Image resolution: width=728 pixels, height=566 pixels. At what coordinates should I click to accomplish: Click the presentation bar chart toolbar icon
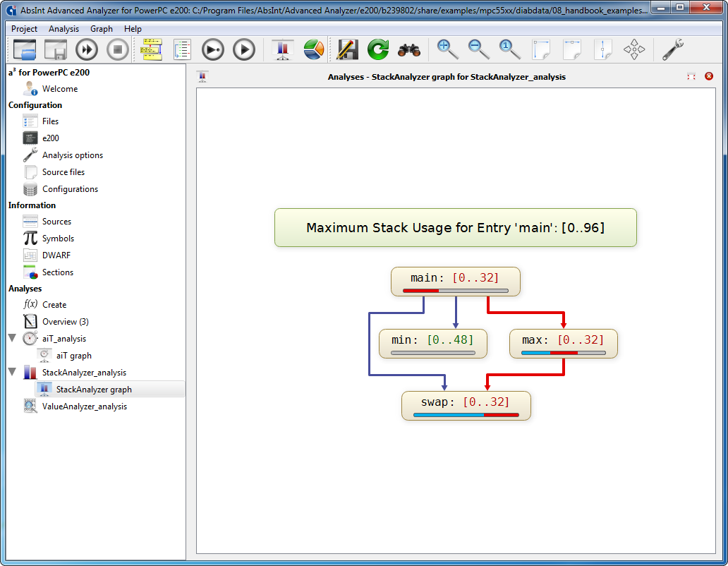[283, 49]
